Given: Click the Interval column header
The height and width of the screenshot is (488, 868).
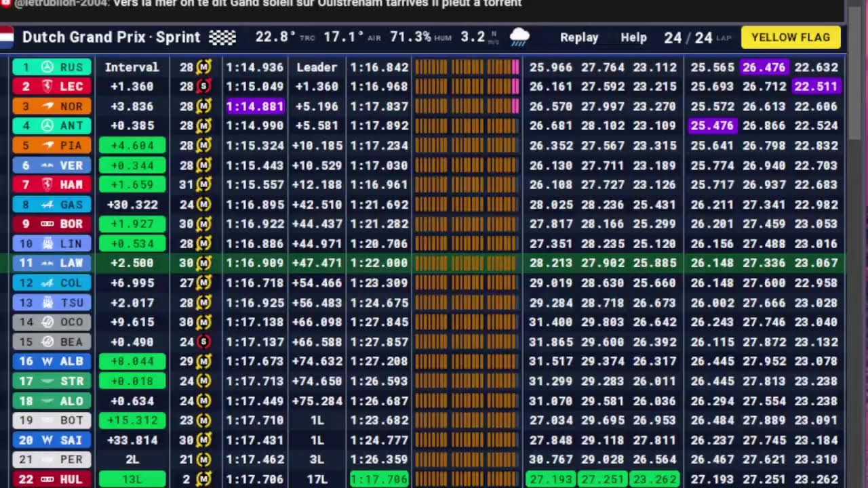Looking at the screenshot, I should [132, 67].
